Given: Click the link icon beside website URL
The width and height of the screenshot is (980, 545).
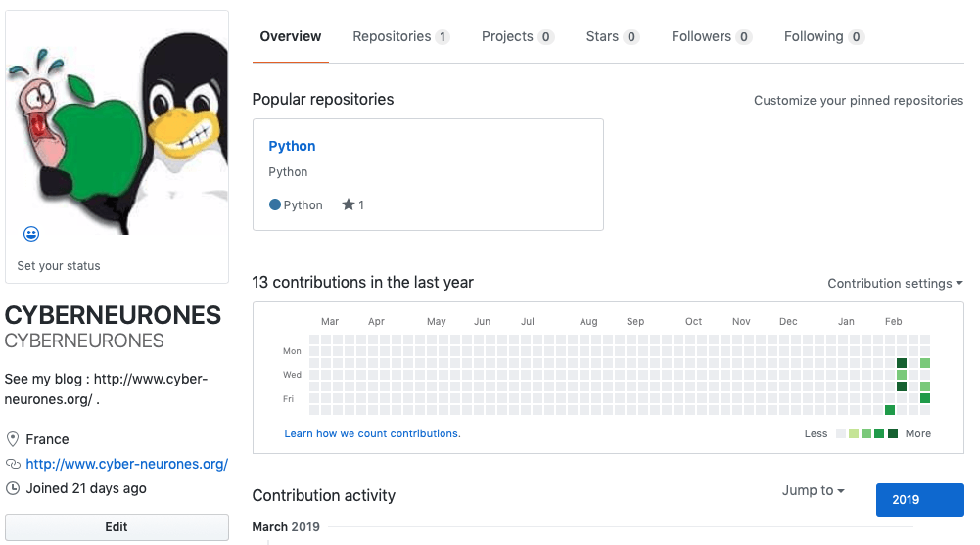Looking at the screenshot, I should coord(13,464).
